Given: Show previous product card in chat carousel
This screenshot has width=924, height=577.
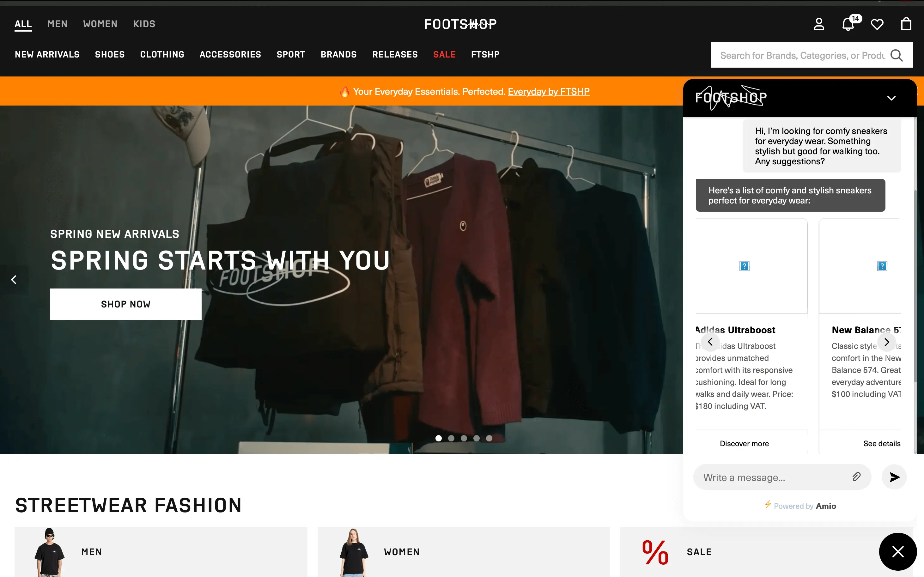Looking at the screenshot, I should tap(710, 342).
